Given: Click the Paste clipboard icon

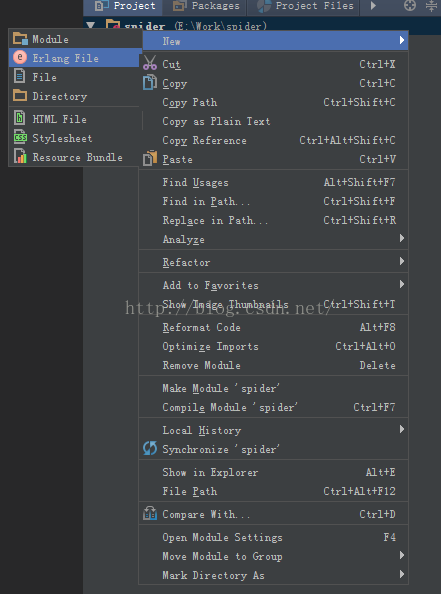Looking at the screenshot, I should [150, 158].
